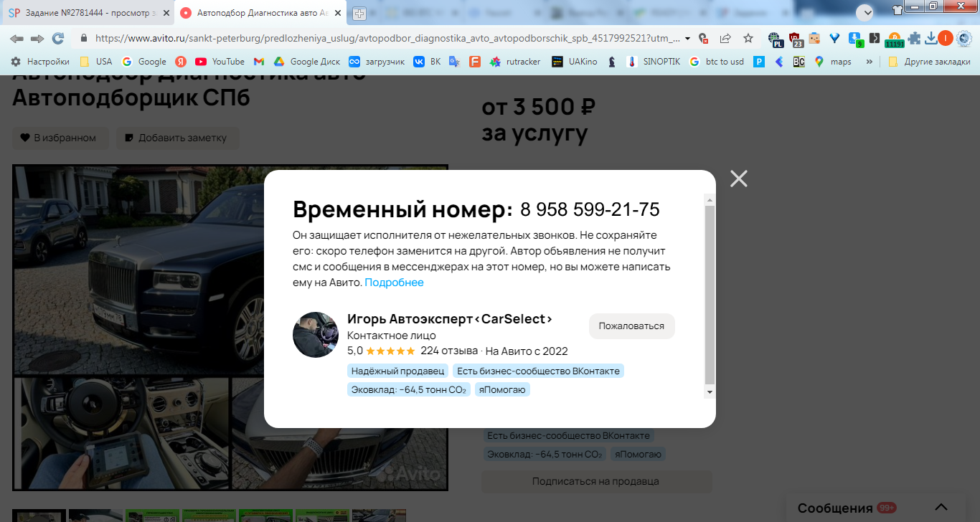Open the maps bookmark

(x=833, y=62)
